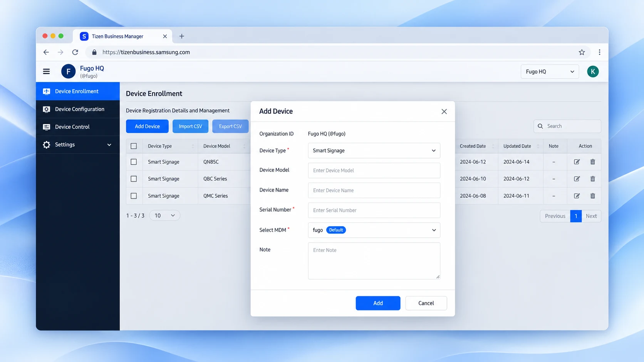Click the Export CSV button
This screenshot has width=644, height=362.
click(x=230, y=126)
